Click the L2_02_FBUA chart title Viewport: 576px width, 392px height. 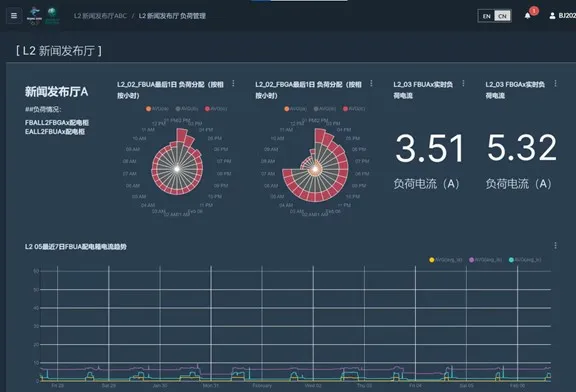(x=170, y=90)
